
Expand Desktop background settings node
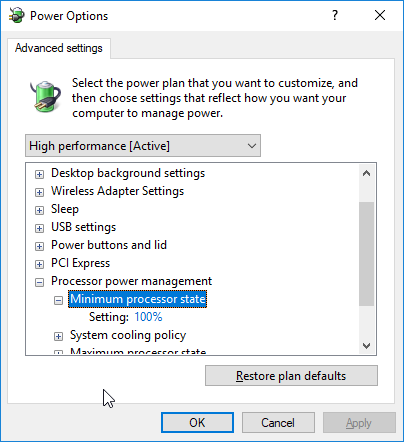(x=39, y=174)
